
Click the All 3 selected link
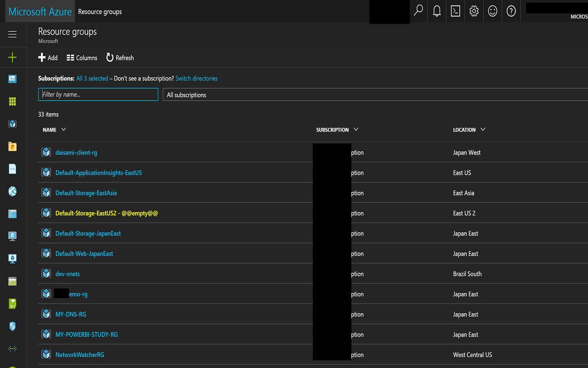[x=92, y=79]
